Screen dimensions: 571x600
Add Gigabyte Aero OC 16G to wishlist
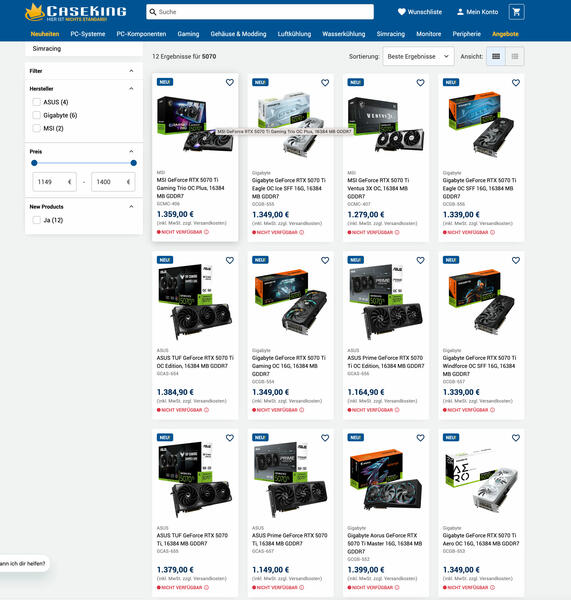[x=516, y=438]
